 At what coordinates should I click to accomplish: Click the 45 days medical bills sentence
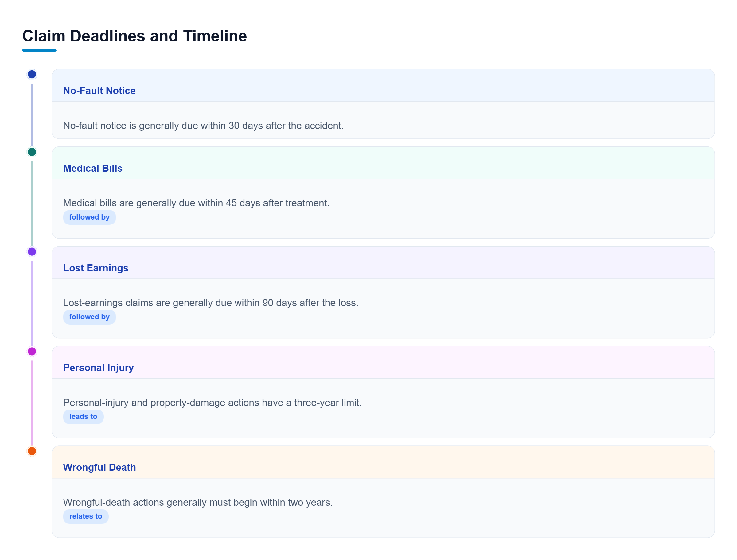pyautogui.click(x=196, y=203)
